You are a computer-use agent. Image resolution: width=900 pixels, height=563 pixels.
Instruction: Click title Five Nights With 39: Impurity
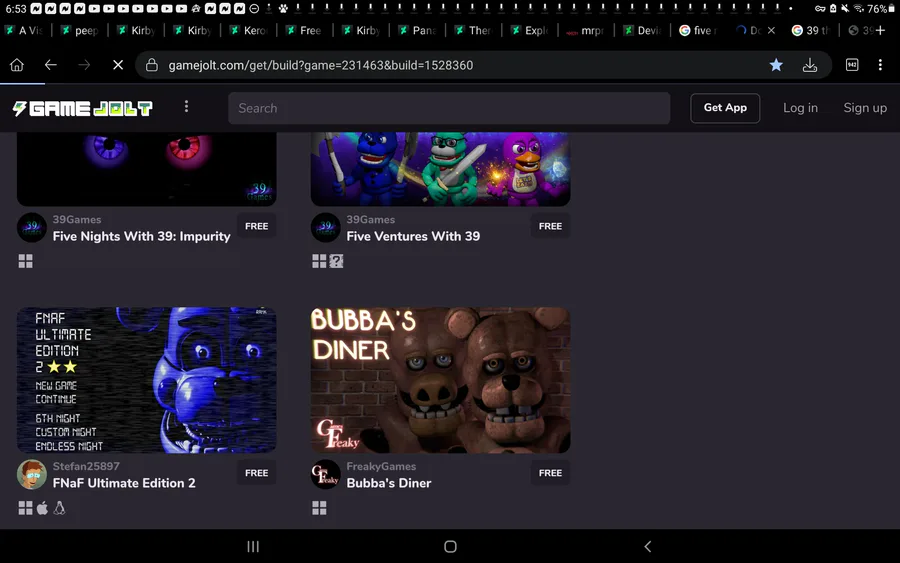point(141,236)
